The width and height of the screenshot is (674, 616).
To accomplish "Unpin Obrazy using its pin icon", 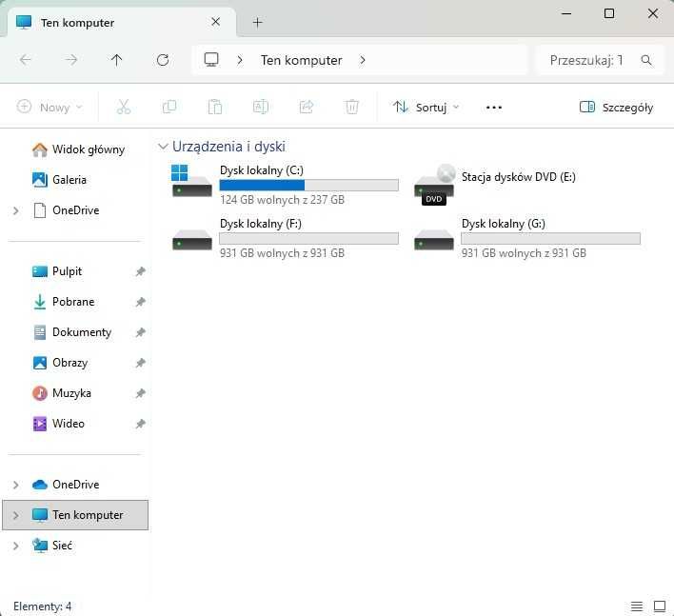I will 140,363.
